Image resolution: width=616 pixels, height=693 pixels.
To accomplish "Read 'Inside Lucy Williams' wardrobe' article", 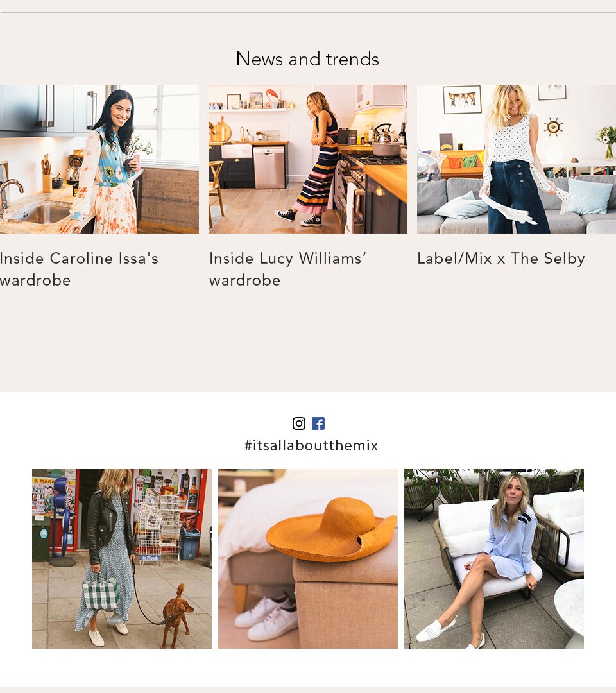I will point(287,269).
